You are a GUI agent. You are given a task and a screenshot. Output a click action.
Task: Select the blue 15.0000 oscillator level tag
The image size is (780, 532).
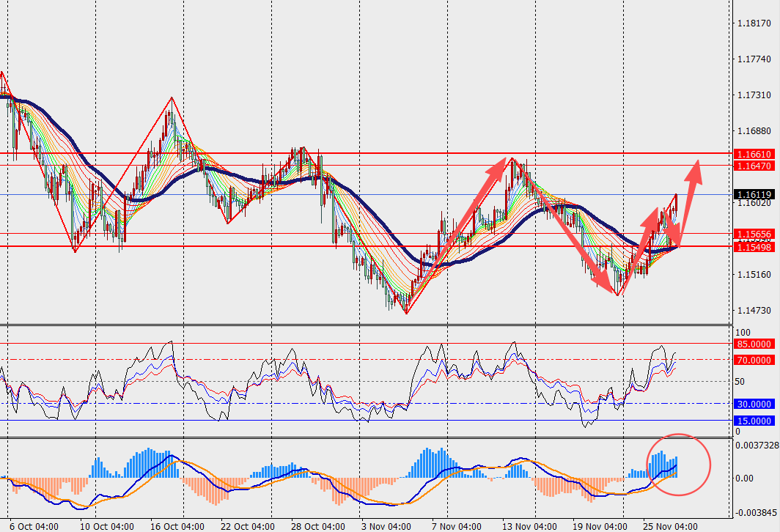pos(754,421)
